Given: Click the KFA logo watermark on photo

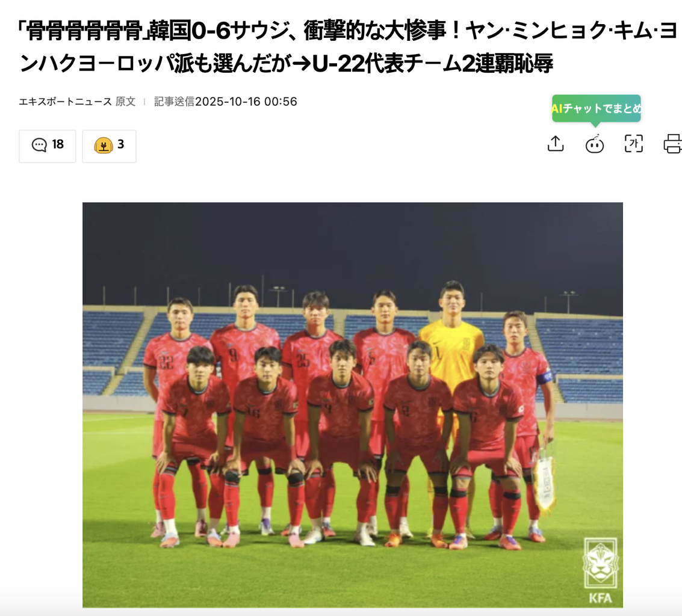Looking at the screenshot, I should 600,570.
